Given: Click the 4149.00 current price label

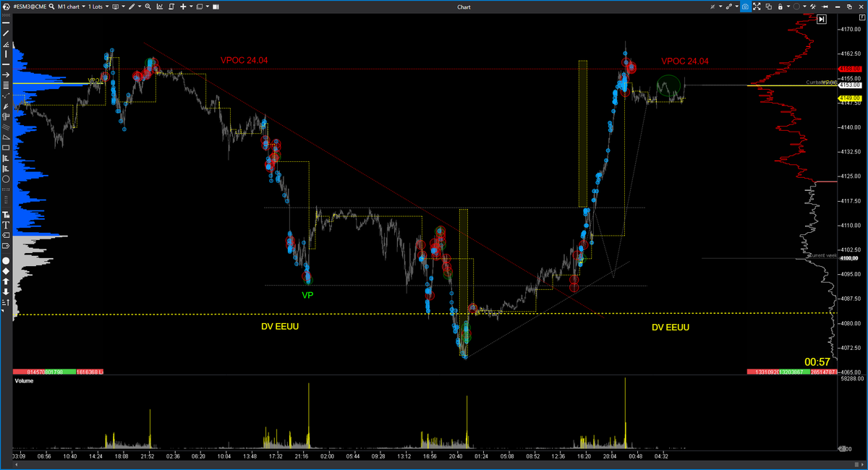Looking at the screenshot, I should click(849, 98).
